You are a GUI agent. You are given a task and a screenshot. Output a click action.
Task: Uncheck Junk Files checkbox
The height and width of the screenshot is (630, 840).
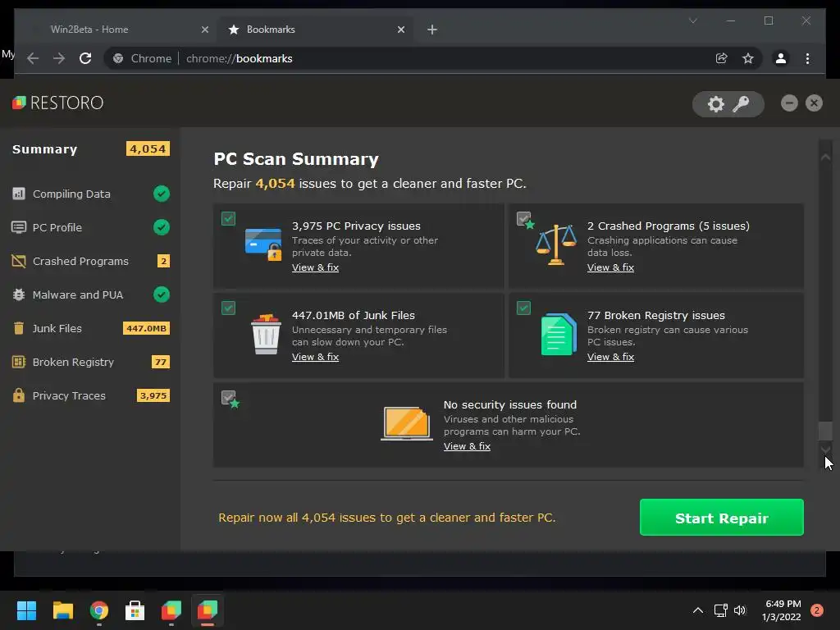[228, 308]
